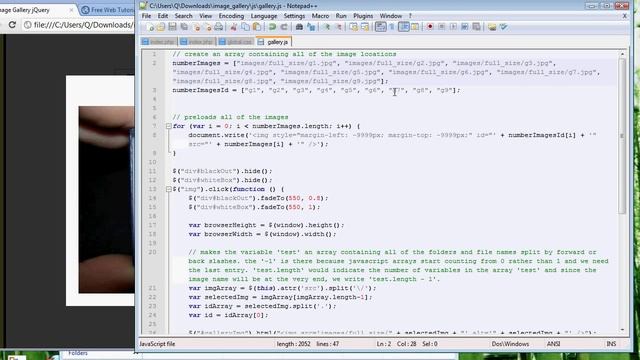Print the document using the printer icon
640x360 pixels.
click(x=219, y=27)
